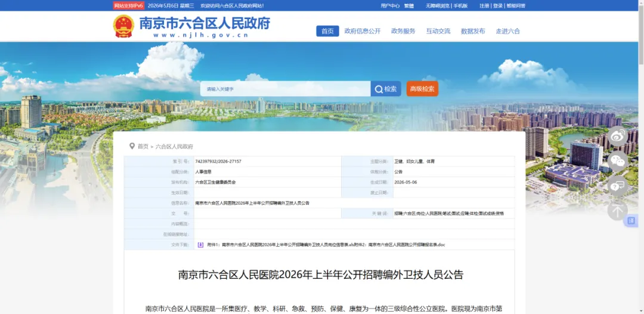644x314 pixels.
Task: Open the 政府信息公开 menu
Action: tap(363, 31)
